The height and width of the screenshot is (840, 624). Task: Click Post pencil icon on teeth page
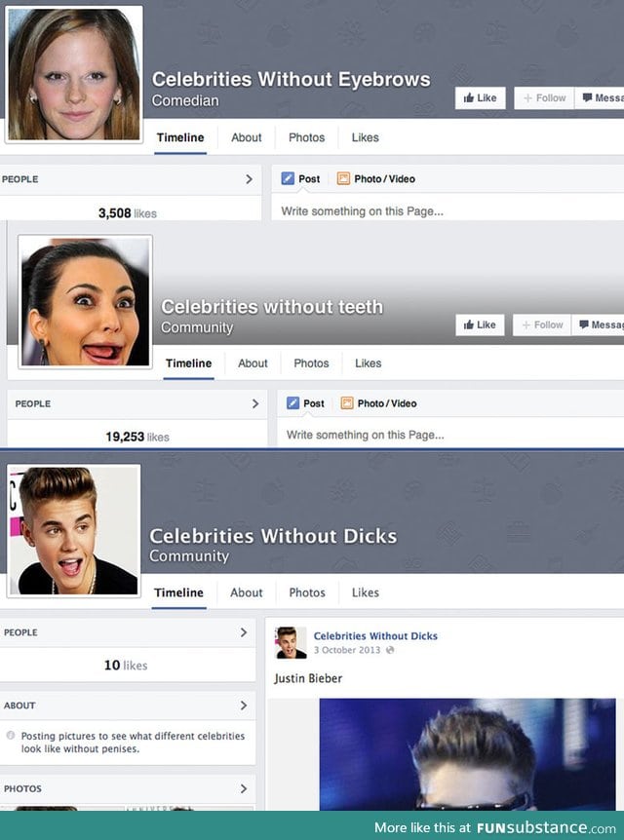292,402
